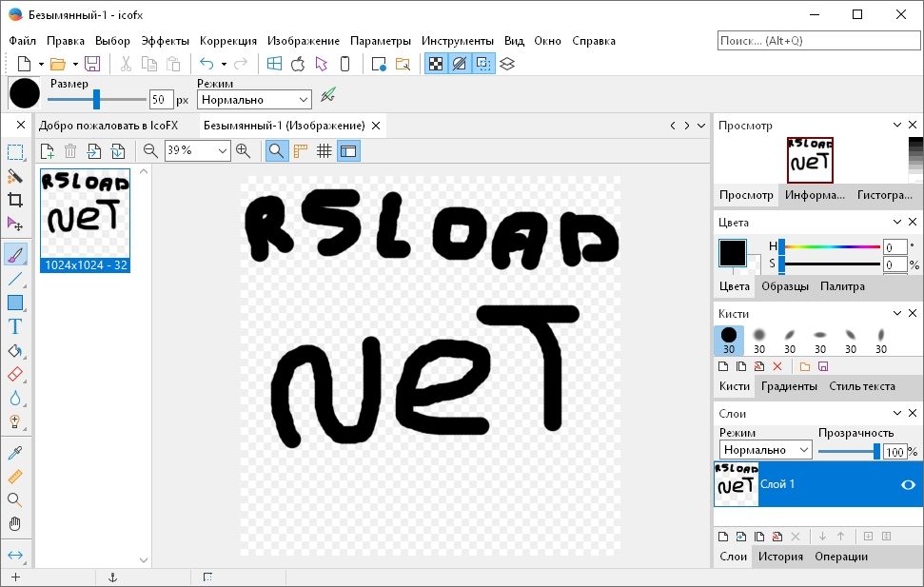Screen dimensions: 924x587
Task: Select the Hand pan tool
Action: 15,524
